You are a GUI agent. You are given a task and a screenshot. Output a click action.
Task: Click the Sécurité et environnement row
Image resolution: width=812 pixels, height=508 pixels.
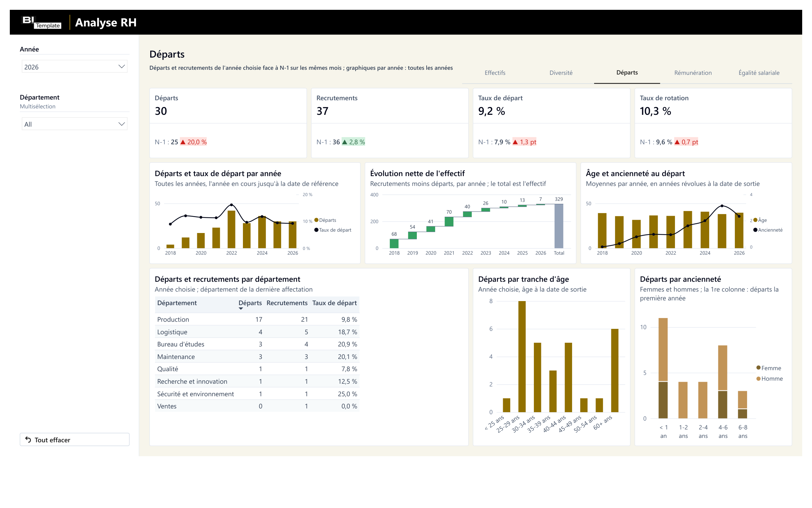pyautogui.click(x=257, y=394)
